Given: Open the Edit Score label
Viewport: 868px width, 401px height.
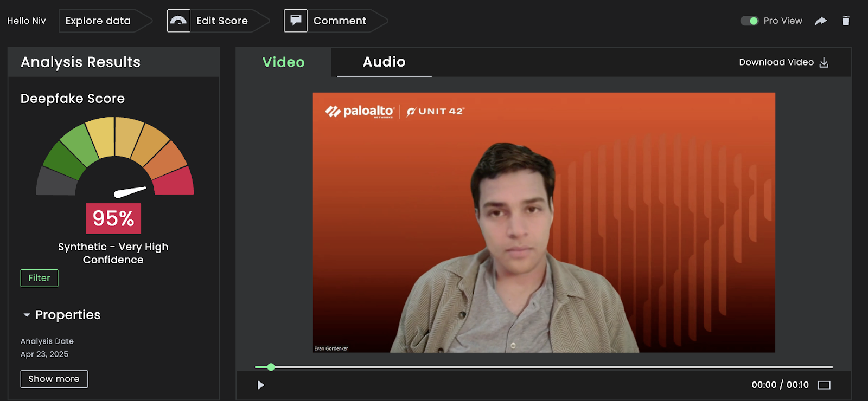Looking at the screenshot, I should [x=222, y=21].
